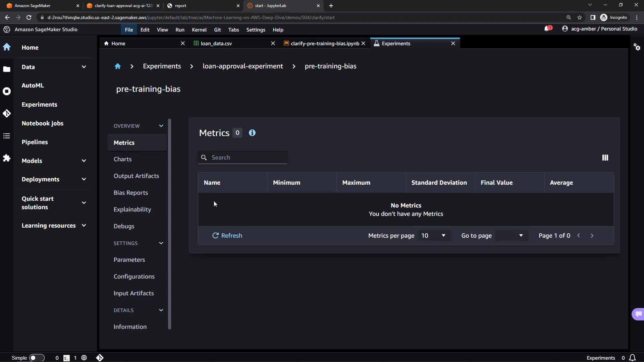Click the Metrics info icon
The image size is (644, 362).
252,133
